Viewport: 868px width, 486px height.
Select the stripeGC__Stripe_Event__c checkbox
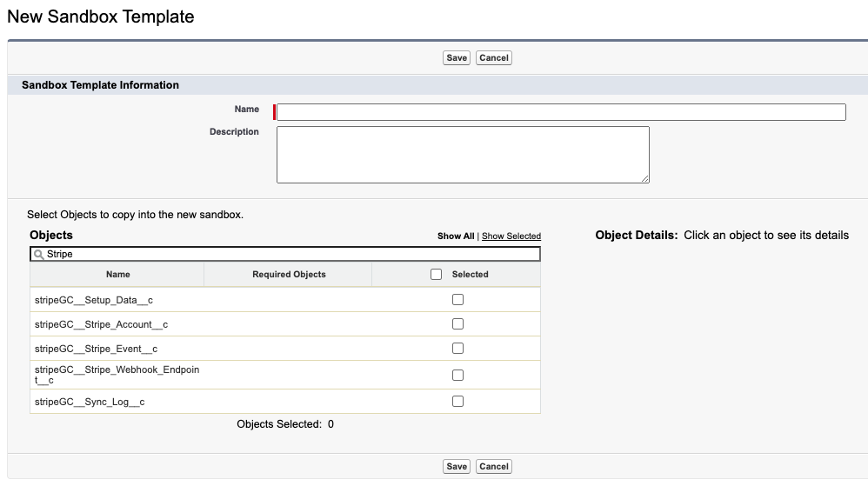pos(457,348)
